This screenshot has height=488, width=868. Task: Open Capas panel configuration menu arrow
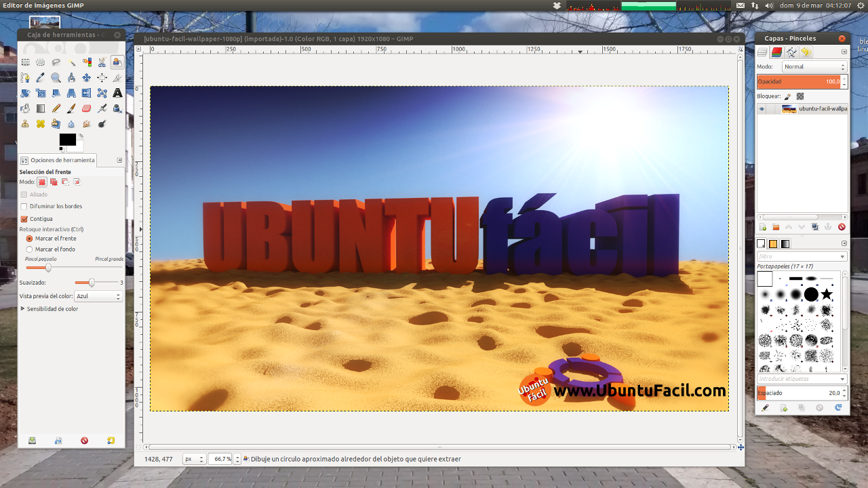click(844, 52)
